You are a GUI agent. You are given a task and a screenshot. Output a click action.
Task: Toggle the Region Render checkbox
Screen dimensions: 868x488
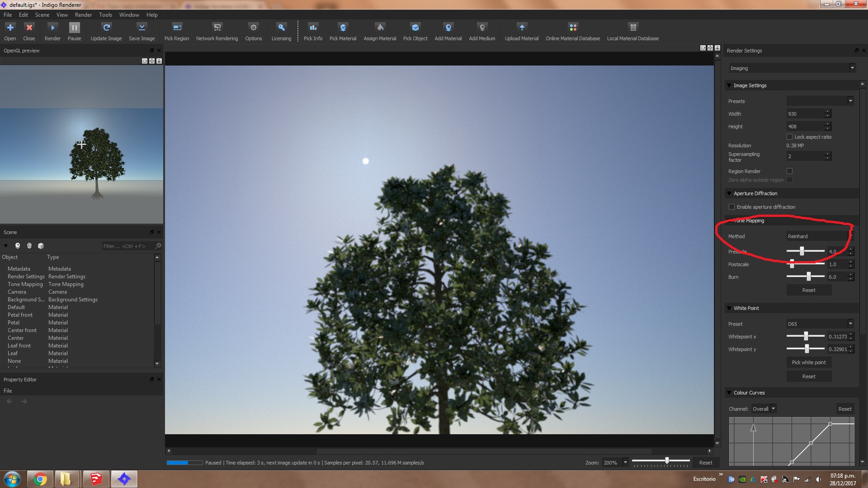[x=789, y=171]
